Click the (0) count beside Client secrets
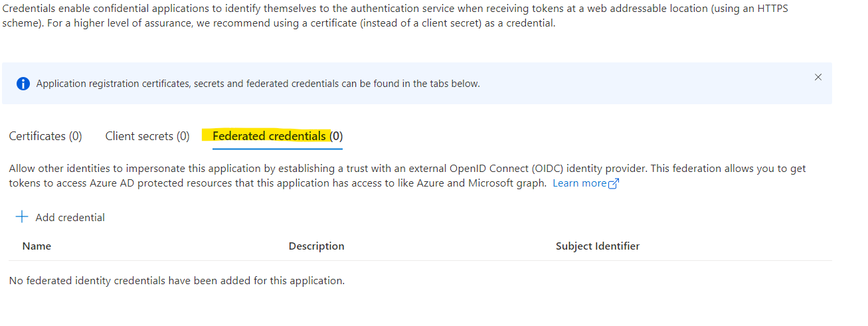This screenshot has height=326, width=868. tap(183, 136)
